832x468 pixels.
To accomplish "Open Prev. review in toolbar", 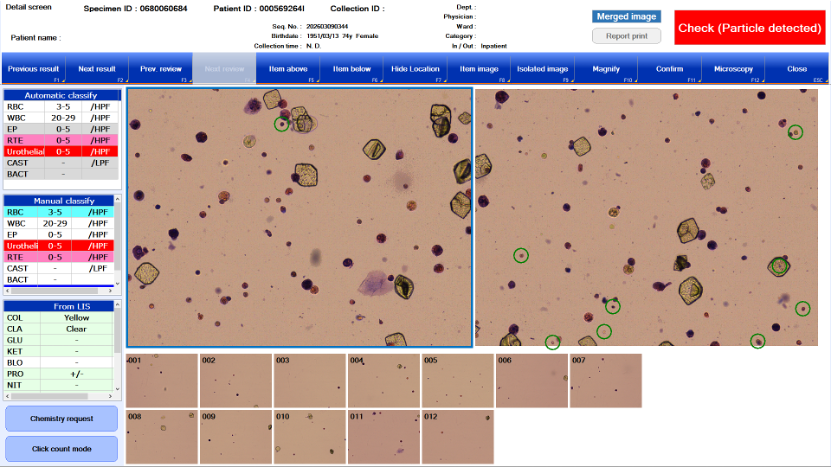I will point(160,69).
